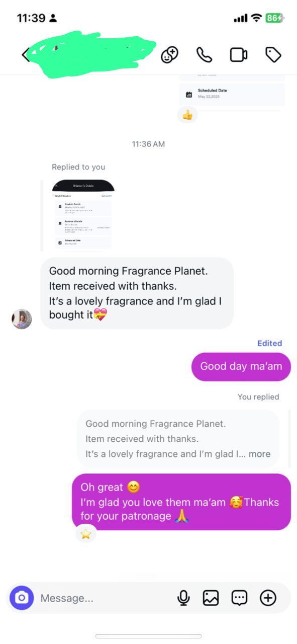Open saved replies chat bubble icon

tap(239, 598)
